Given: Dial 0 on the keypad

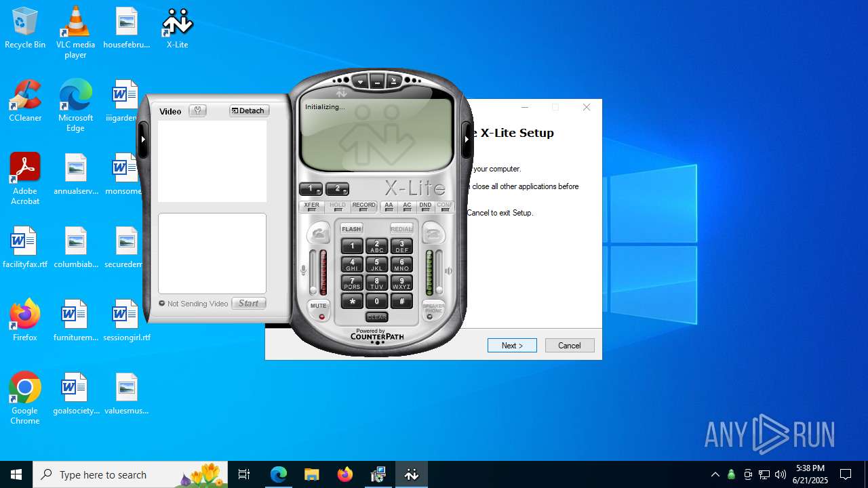Looking at the screenshot, I should click(x=377, y=302).
